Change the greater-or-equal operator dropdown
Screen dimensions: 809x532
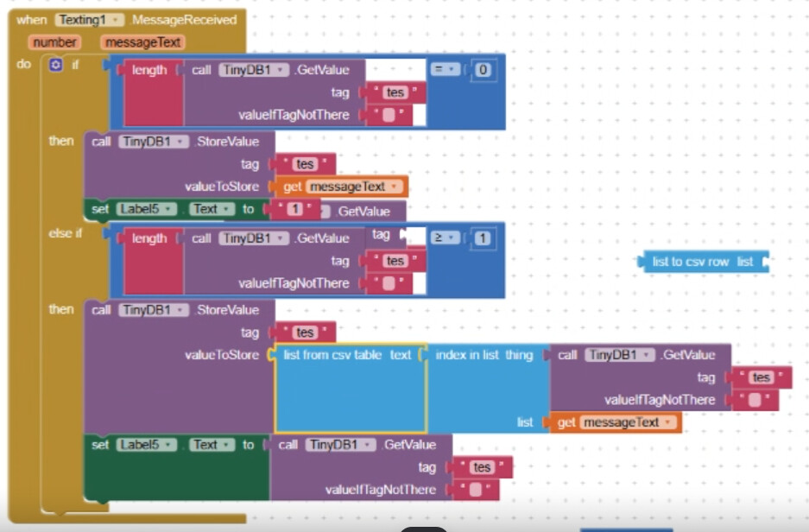445,237
